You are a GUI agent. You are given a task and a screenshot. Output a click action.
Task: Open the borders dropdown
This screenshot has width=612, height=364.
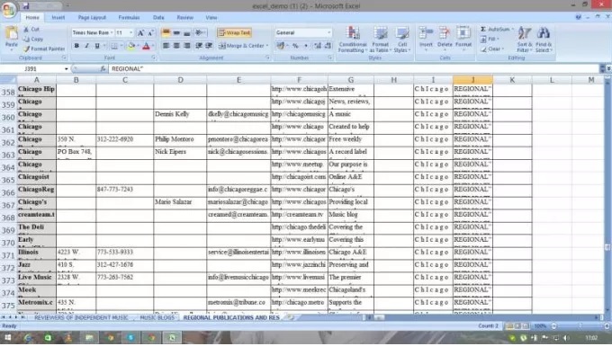coord(121,46)
